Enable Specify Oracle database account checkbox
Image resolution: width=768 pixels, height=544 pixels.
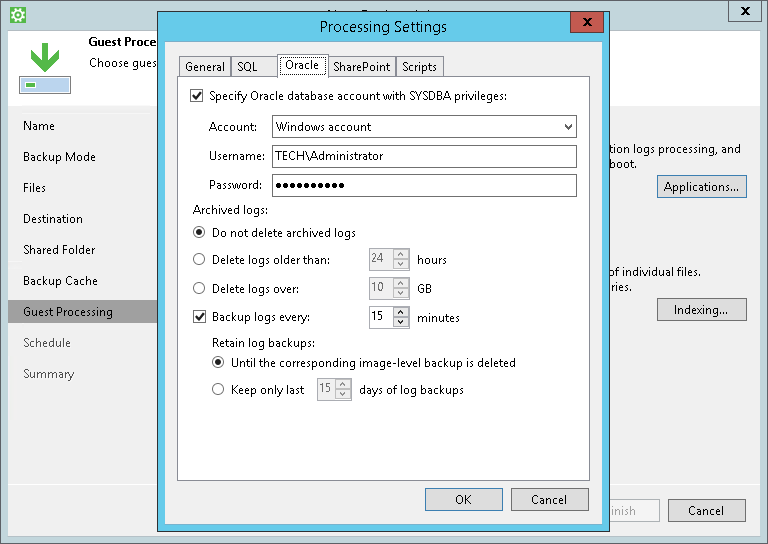pos(197,95)
